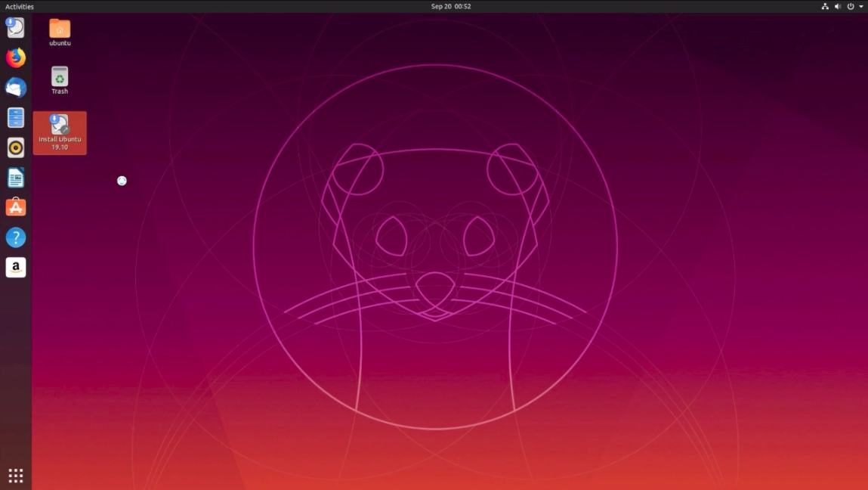Open the Amazon launcher in the dock

pyautogui.click(x=16, y=267)
